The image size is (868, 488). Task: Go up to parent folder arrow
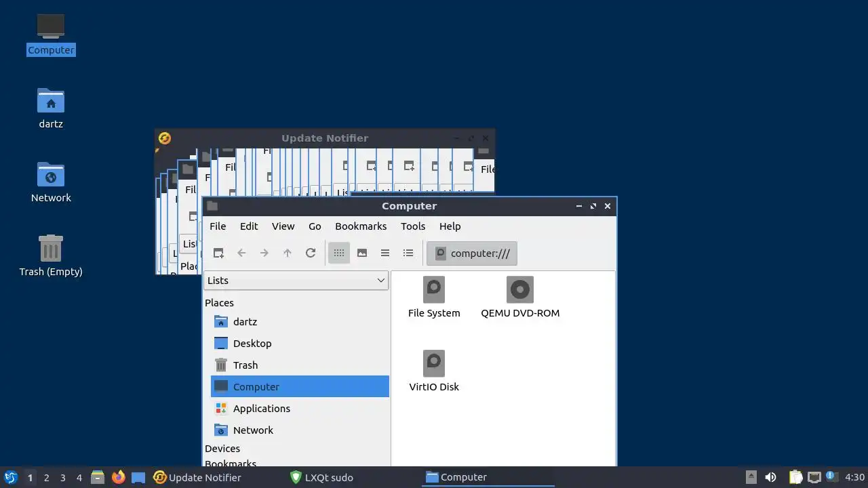(x=288, y=253)
